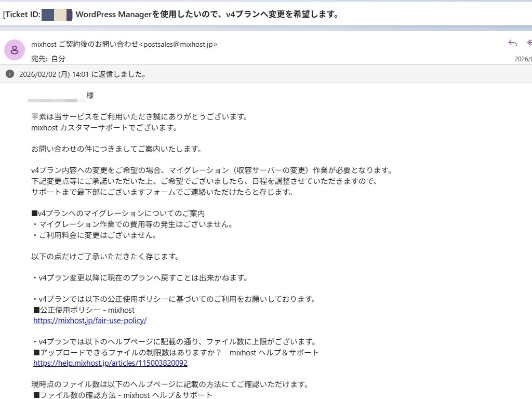Open the mixhost fair-use policy link
532x399 pixels.
click(90, 321)
